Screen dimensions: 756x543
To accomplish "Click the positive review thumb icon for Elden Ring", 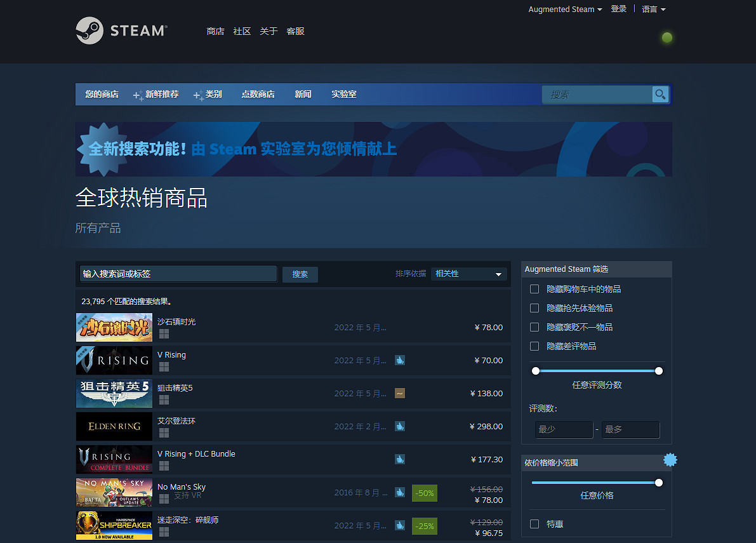I will click(x=400, y=426).
